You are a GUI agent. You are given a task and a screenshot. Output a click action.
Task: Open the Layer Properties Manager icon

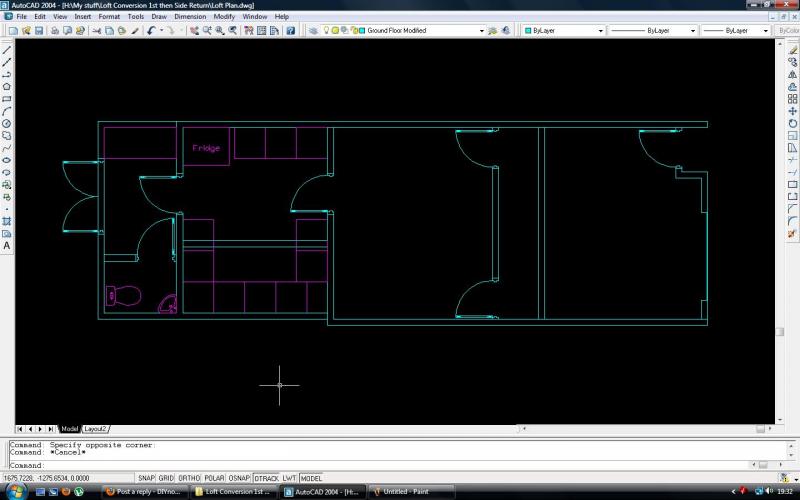[313, 31]
